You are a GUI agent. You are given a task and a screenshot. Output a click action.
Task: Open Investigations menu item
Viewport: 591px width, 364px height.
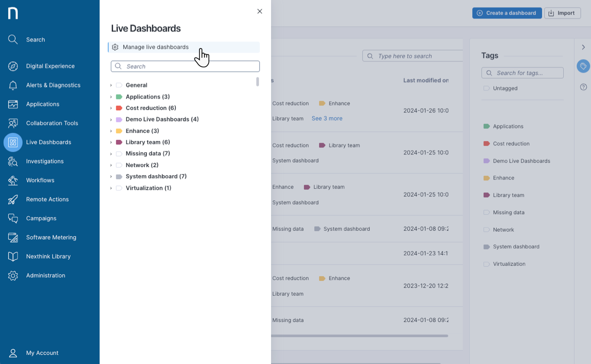(45, 161)
